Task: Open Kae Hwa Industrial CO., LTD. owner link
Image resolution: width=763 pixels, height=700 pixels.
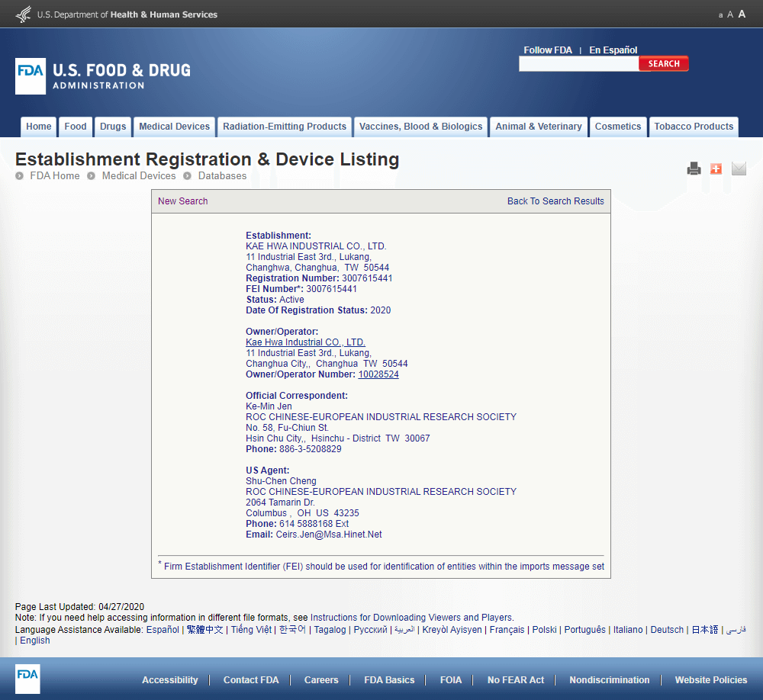Action: tap(306, 342)
